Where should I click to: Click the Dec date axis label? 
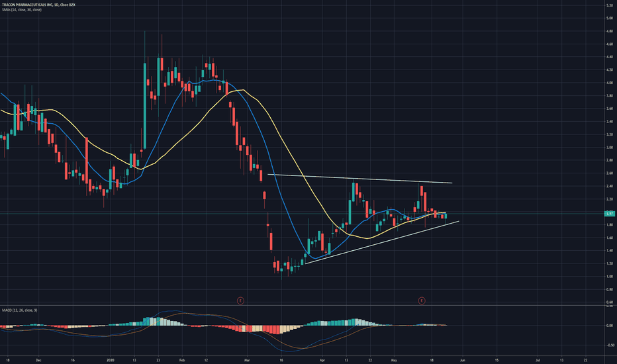coord(38,359)
